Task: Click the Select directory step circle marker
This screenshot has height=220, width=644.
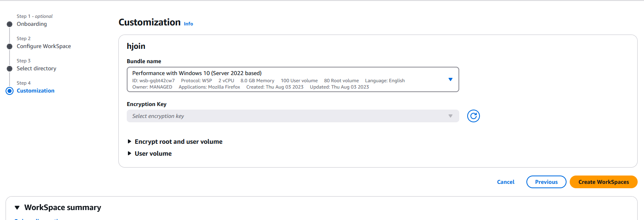Action: click(x=10, y=69)
